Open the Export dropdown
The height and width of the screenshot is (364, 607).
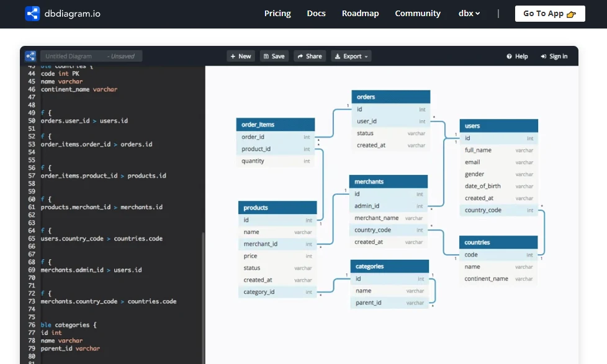click(351, 56)
